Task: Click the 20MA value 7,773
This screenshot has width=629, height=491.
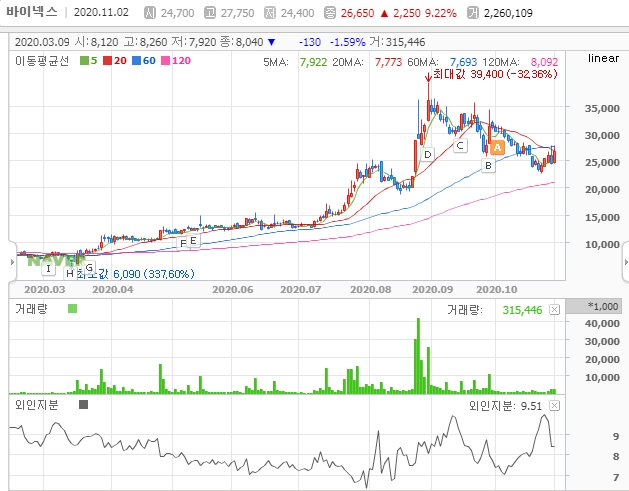Action: tap(388, 62)
